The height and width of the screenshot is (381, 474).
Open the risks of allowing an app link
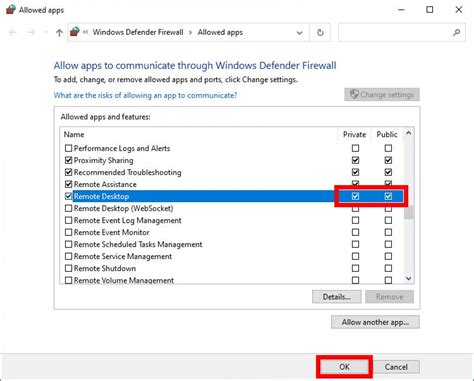click(x=145, y=95)
